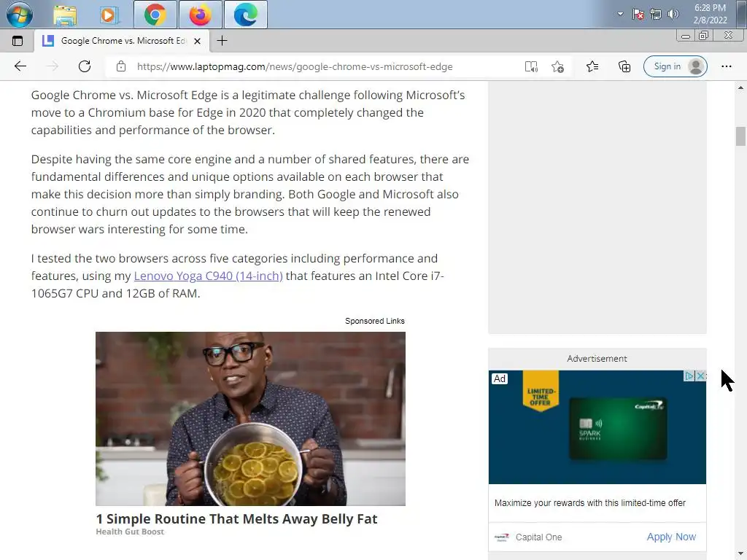This screenshot has width=747, height=560.
Task: Open Edge Settings and more menu
Action: click(x=727, y=66)
